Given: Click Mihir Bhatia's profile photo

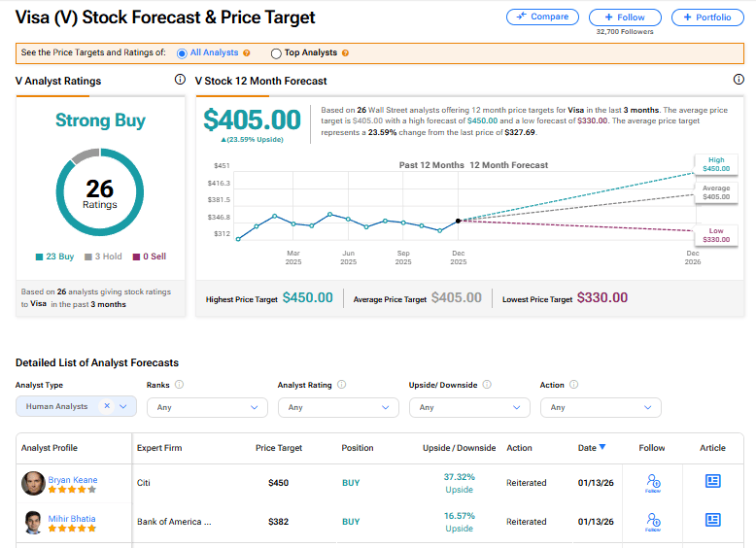Looking at the screenshot, I should [x=33, y=523].
